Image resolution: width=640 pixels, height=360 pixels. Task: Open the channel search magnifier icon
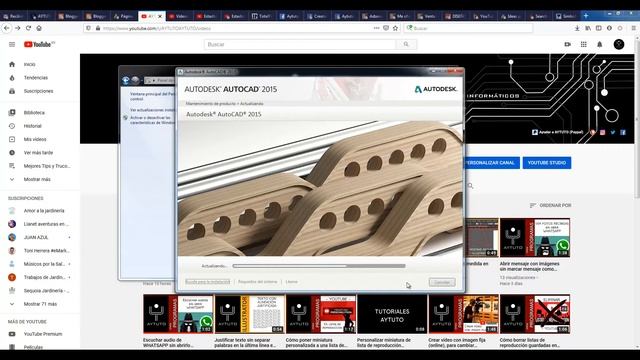[x=470, y=186]
